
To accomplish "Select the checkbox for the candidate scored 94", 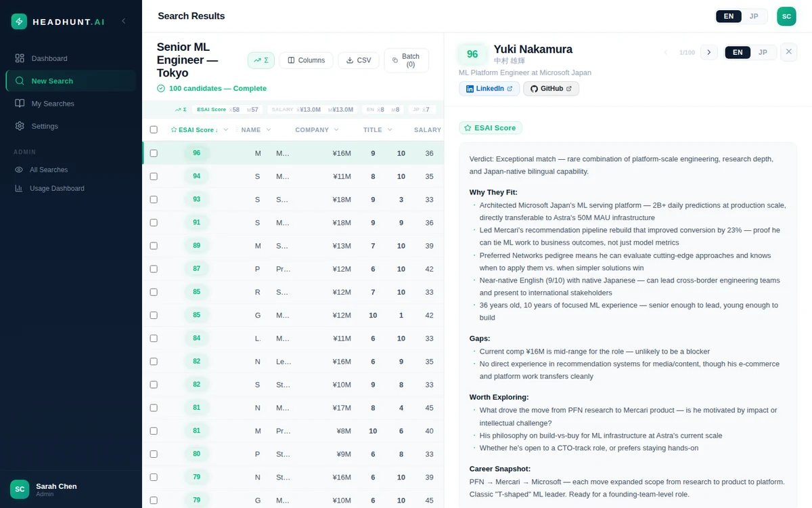I will (x=154, y=176).
